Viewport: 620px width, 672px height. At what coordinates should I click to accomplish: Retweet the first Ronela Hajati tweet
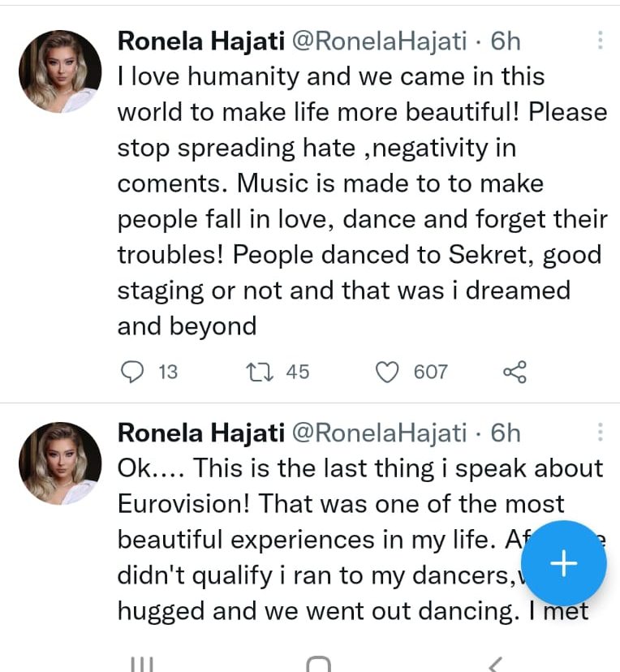tap(259, 372)
